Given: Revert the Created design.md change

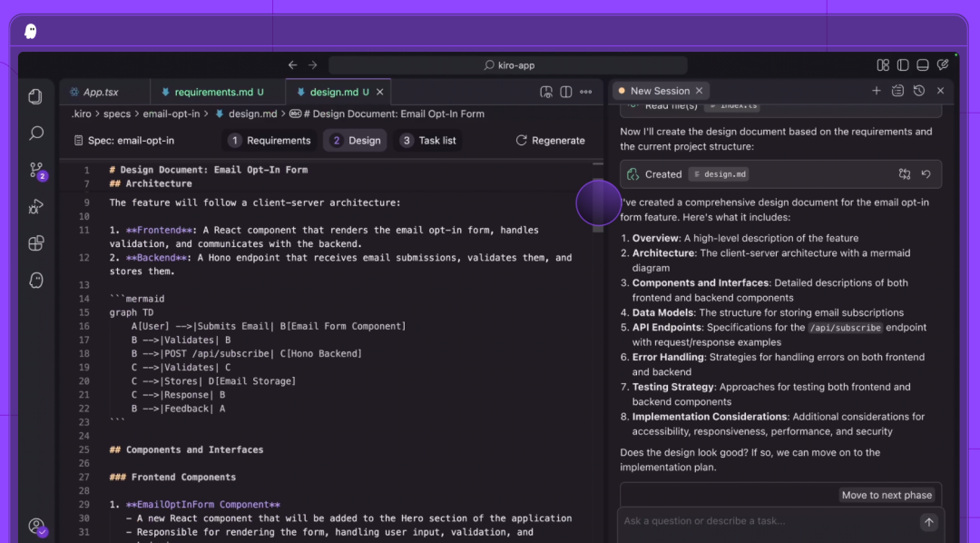Looking at the screenshot, I should 926,174.
